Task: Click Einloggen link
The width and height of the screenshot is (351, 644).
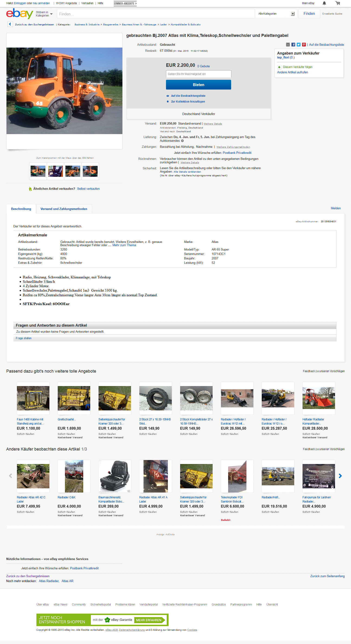Action: click(20, 3)
